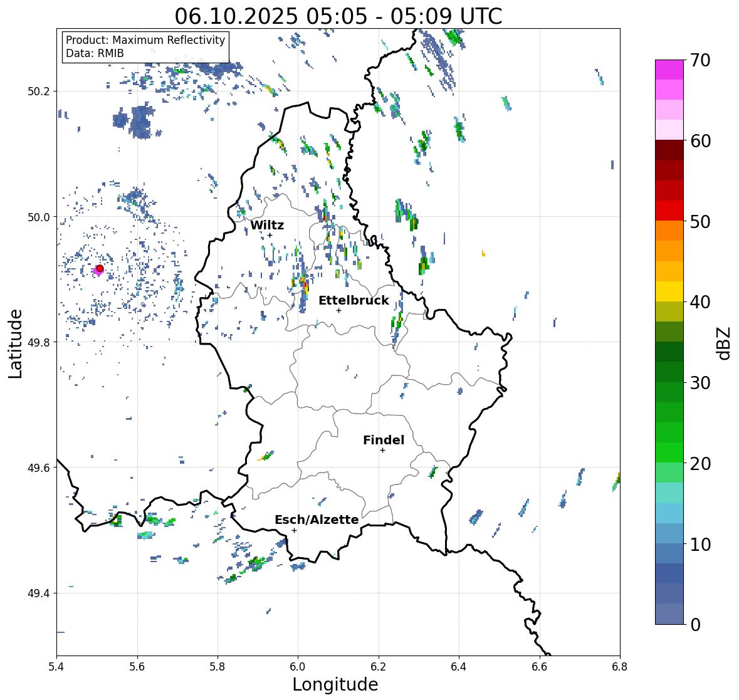Select the Findel station cross marker

[x=383, y=451]
